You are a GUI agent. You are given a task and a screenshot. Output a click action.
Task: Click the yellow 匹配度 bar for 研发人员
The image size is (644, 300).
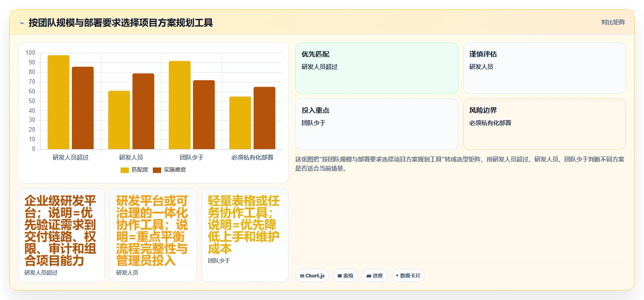pos(119,120)
